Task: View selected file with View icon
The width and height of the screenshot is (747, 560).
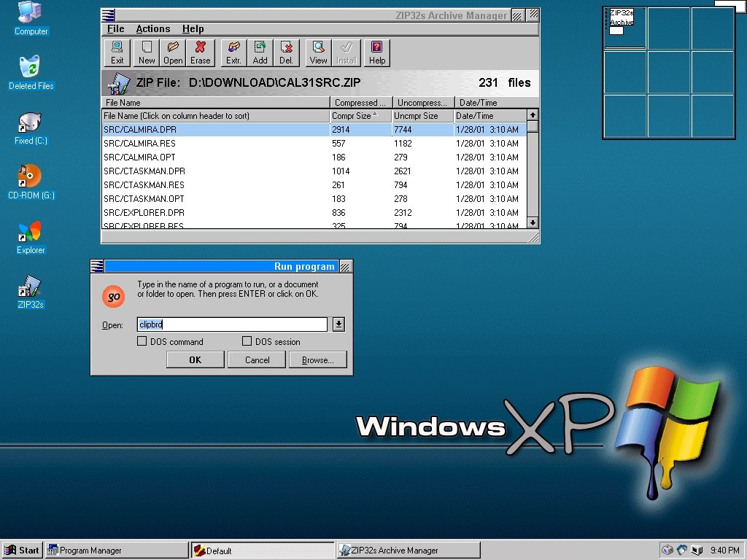Action: 319,52
